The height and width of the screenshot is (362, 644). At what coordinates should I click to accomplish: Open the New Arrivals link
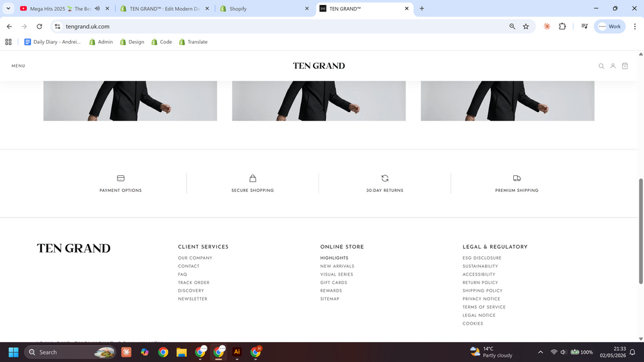click(x=337, y=266)
